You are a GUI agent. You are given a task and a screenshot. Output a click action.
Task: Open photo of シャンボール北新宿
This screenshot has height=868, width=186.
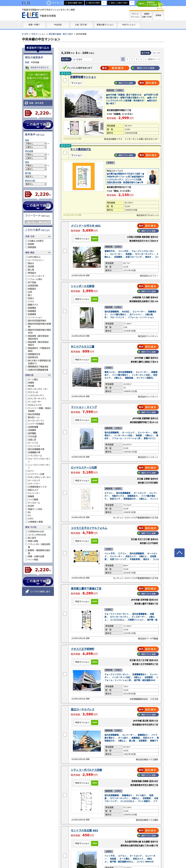point(87,318)
